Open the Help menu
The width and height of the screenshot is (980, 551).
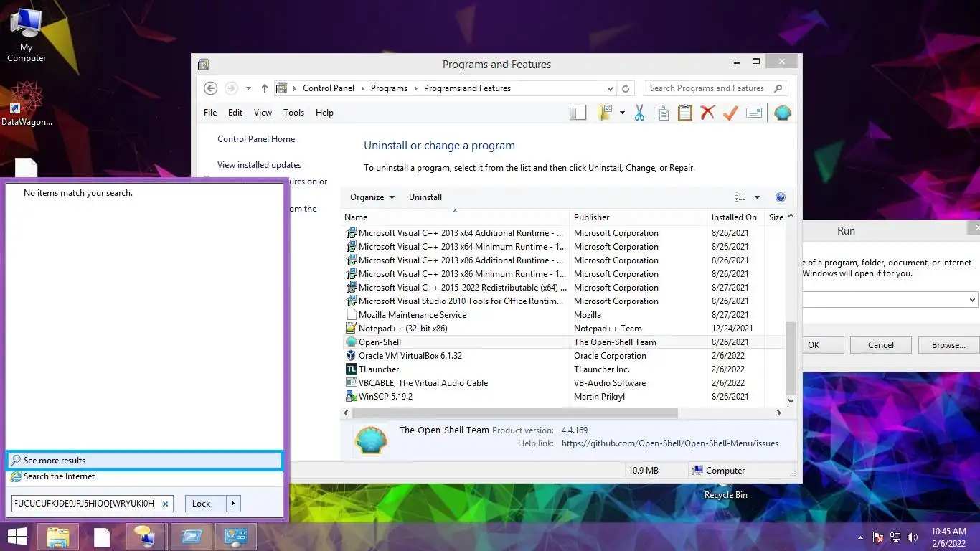(x=324, y=113)
